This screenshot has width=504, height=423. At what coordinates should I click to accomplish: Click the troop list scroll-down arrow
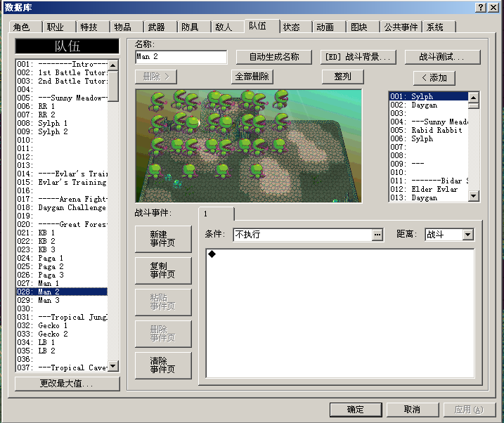[113, 366]
